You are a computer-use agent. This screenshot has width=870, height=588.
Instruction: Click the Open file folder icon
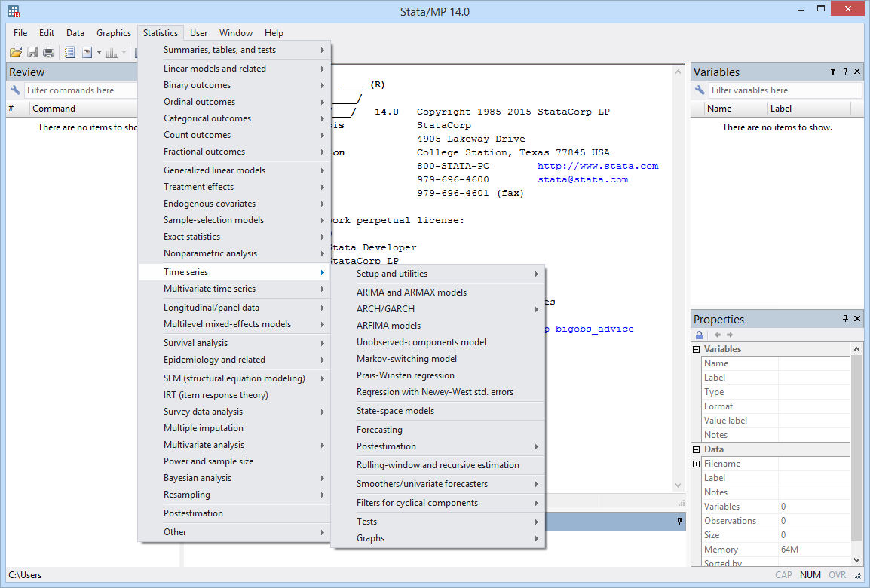15,53
